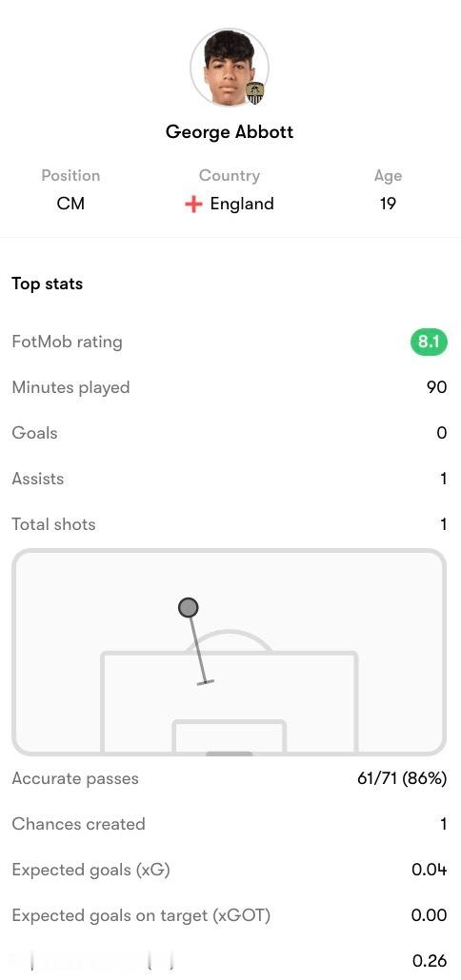Image resolution: width=461 pixels, height=980 pixels.
Task: Open the George Abbott player name link
Action: point(230,132)
